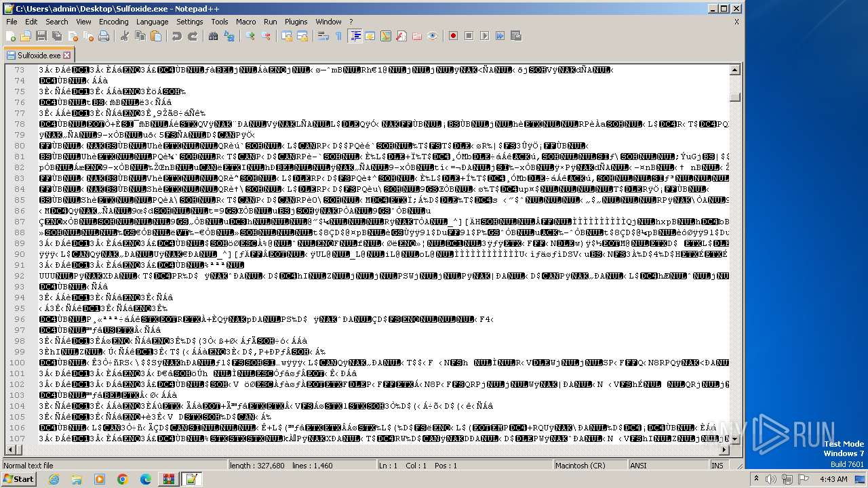Open the Windows Start menu
This screenshot has height=488, width=868.
tap(18, 479)
